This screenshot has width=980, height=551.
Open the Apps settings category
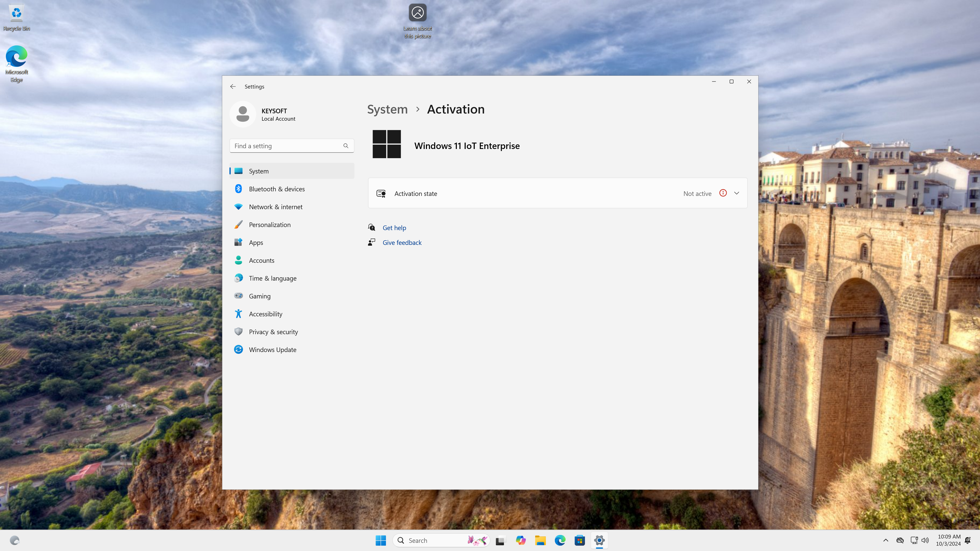click(292, 243)
